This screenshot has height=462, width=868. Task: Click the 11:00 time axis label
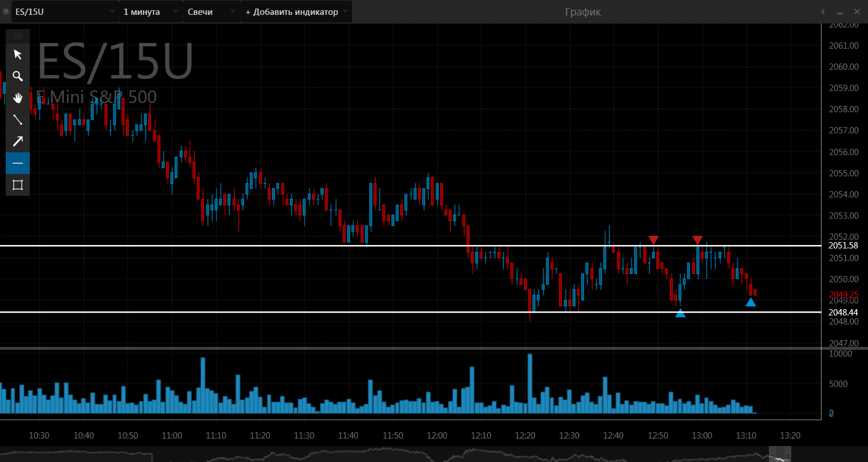(x=172, y=436)
